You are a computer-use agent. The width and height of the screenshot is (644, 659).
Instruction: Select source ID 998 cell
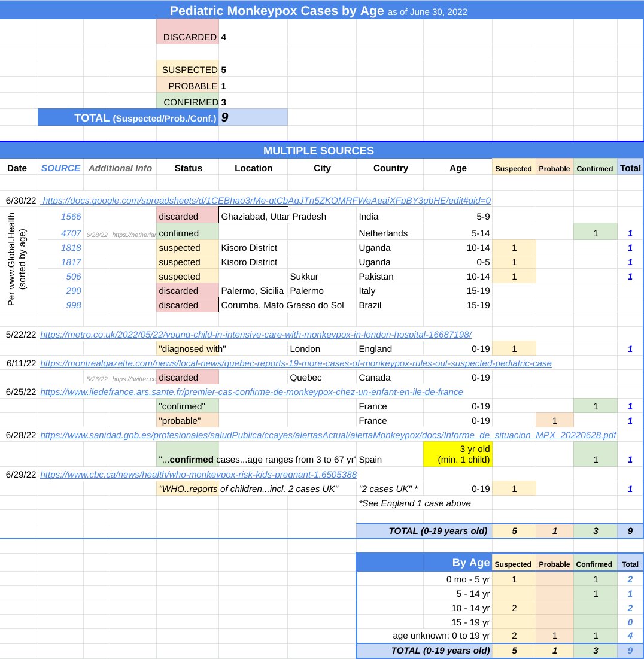61,305
